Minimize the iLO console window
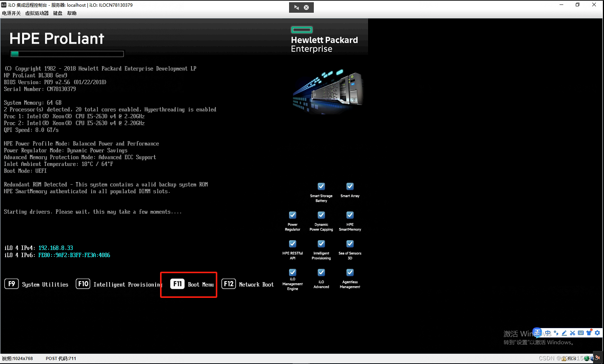Screen dimensions: 604x364 561,5
